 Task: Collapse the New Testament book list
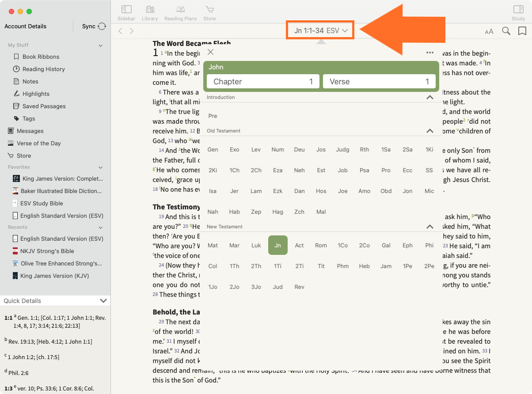click(x=429, y=227)
